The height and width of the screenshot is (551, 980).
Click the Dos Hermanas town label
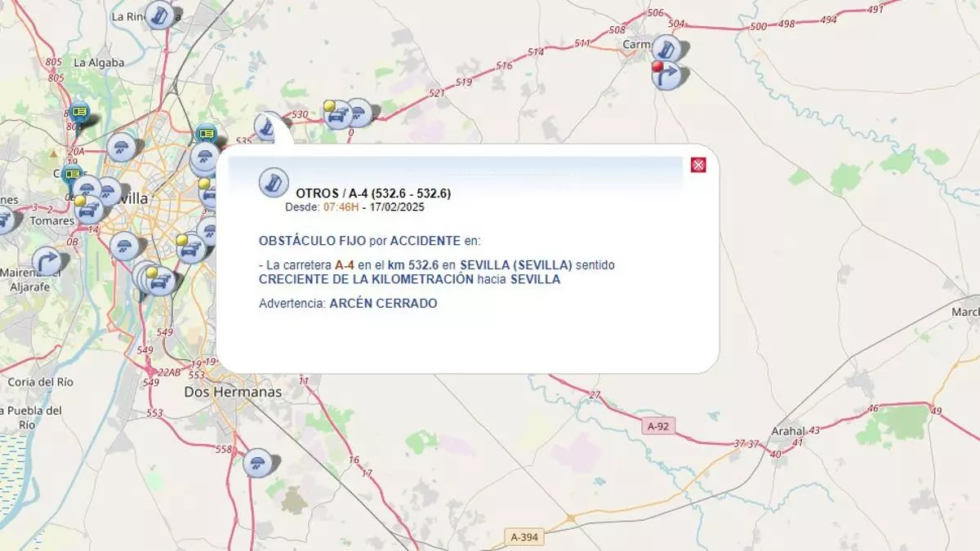pos(233,392)
